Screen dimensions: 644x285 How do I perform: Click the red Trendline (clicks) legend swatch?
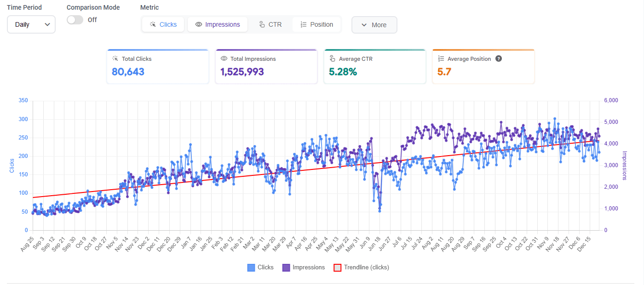(337, 268)
